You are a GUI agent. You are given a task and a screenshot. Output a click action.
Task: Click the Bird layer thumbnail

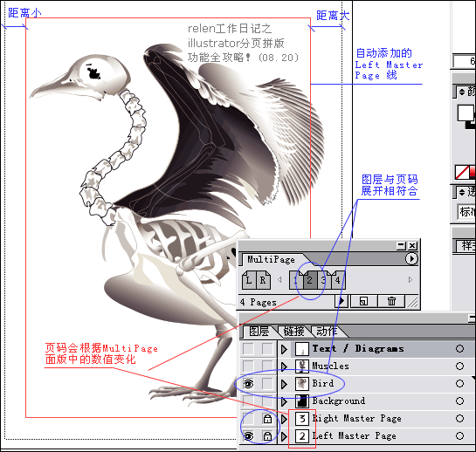tap(302, 384)
